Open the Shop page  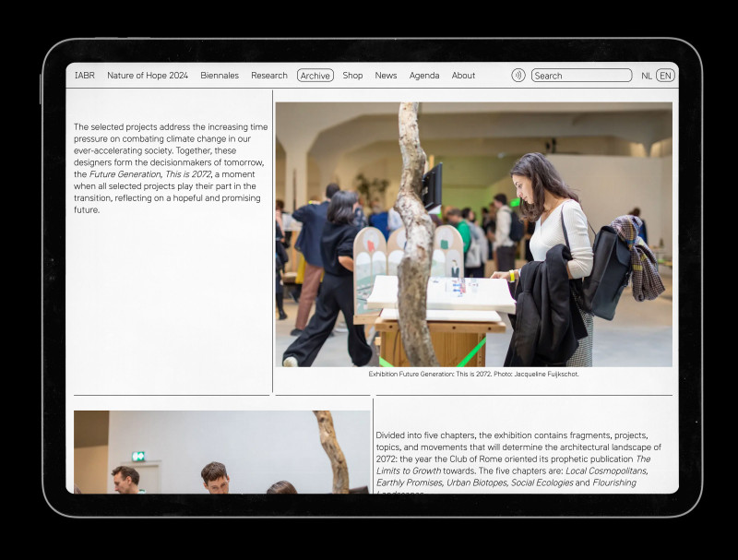coord(352,76)
